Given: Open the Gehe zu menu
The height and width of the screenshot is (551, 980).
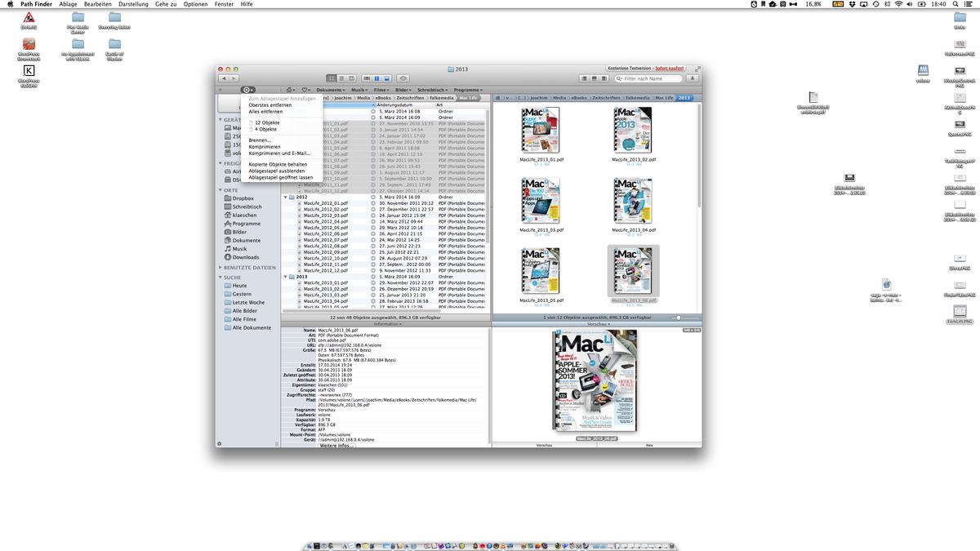Looking at the screenshot, I should 167,4.
